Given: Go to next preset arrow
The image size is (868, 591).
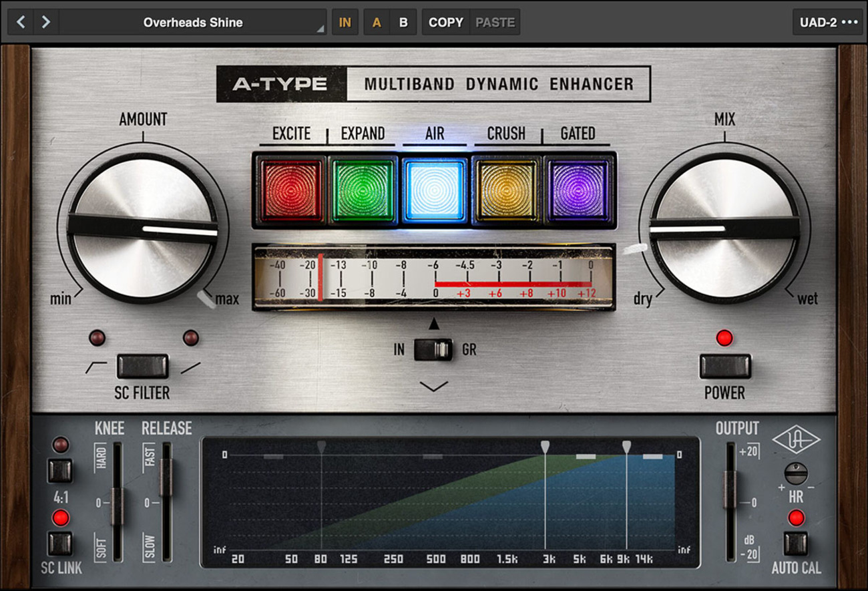Looking at the screenshot, I should [x=45, y=22].
